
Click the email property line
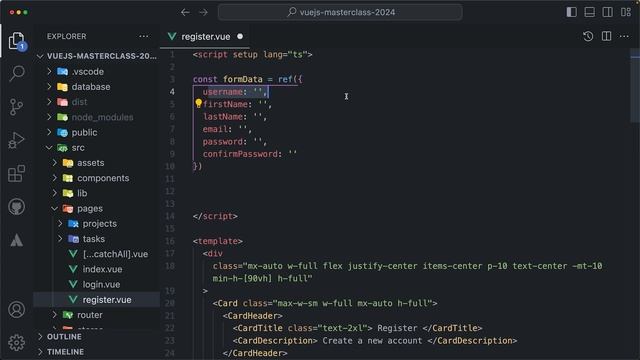[227, 129]
